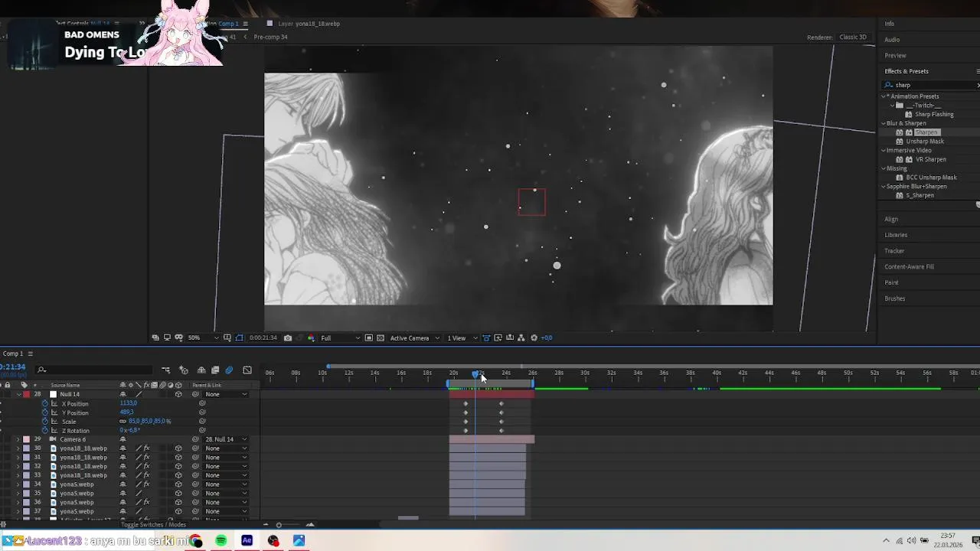Open the Preview panel tab

[895, 55]
